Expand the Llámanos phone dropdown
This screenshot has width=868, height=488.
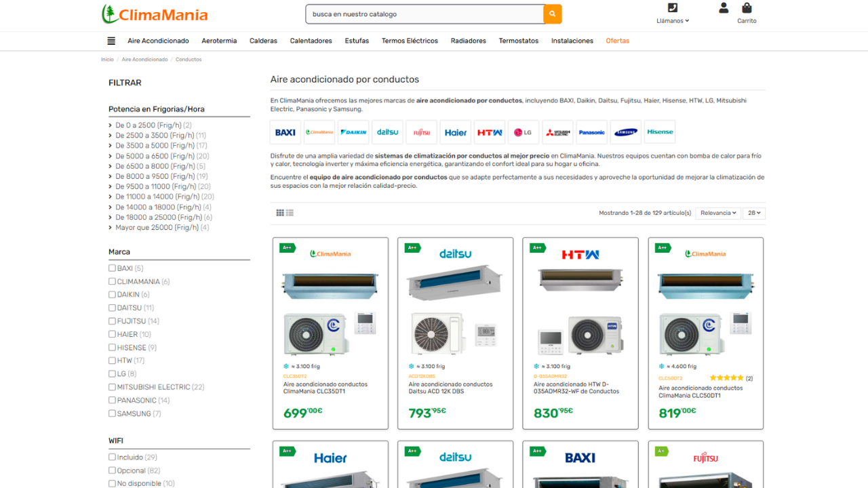(672, 21)
